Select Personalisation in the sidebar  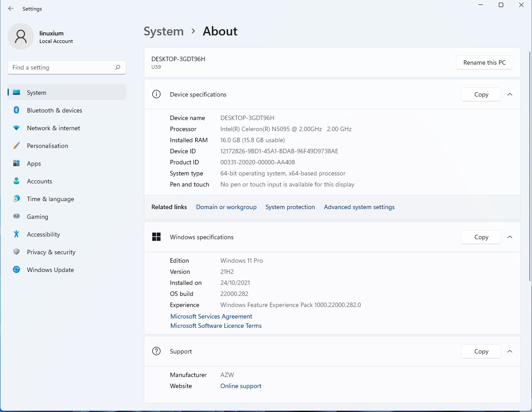pos(67,146)
